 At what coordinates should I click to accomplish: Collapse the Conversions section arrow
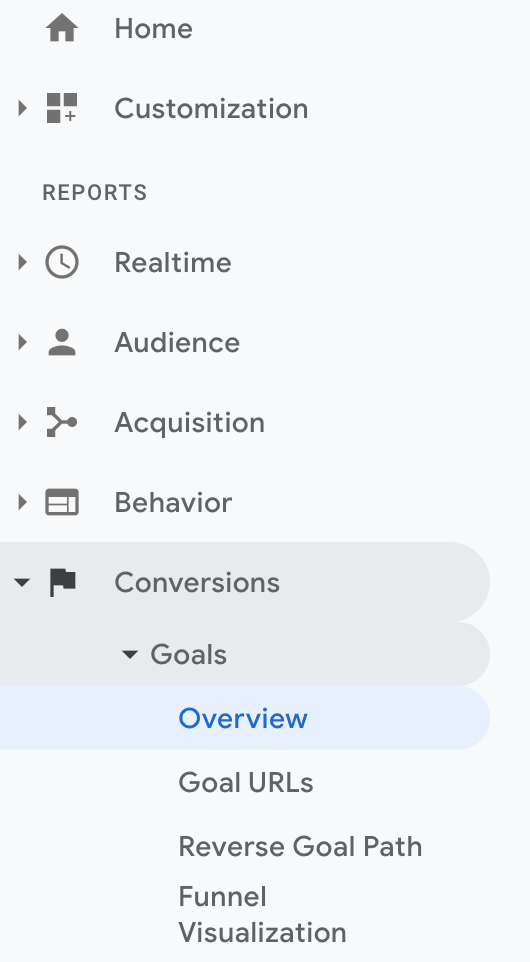click(22, 582)
